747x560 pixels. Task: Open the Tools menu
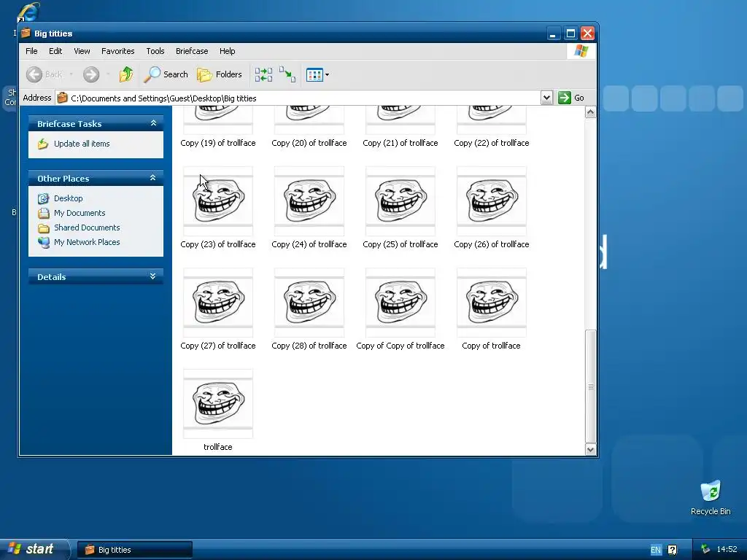(155, 51)
